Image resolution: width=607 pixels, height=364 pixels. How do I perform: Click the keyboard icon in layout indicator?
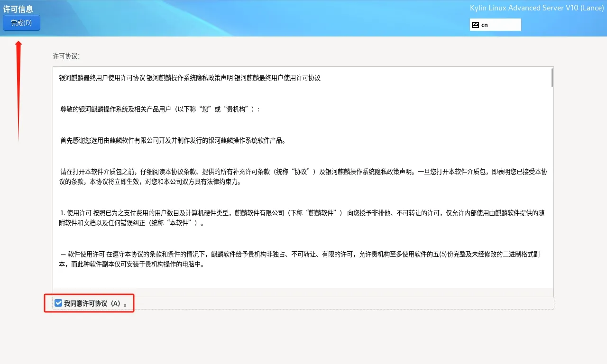[x=475, y=25]
